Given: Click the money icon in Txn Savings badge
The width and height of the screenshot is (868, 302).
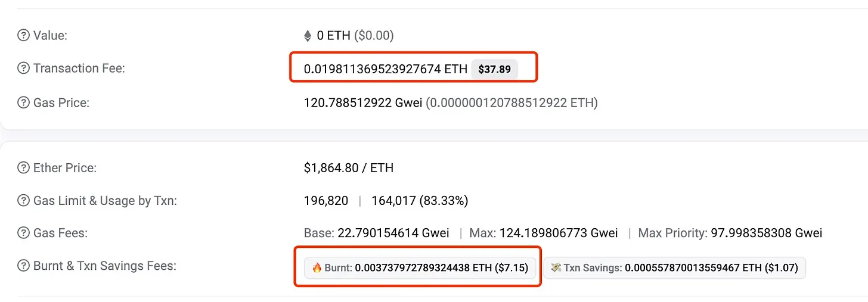Looking at the screenshot, I should (556, 268).
